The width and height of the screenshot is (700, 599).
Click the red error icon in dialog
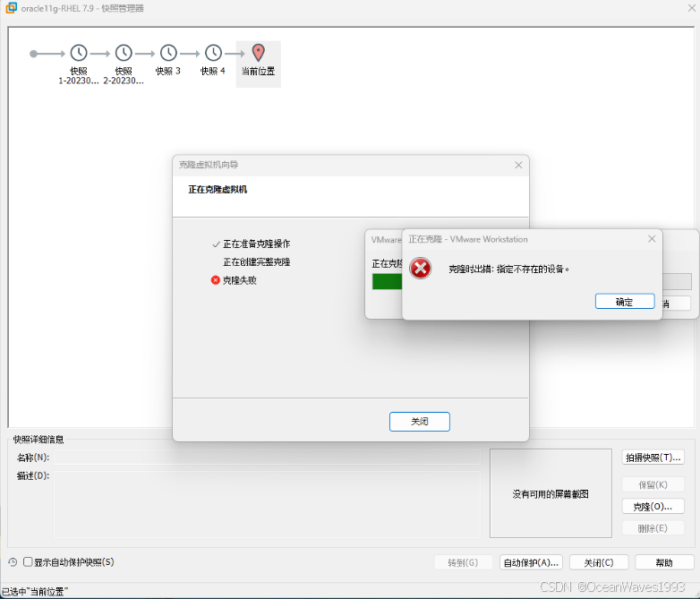click(x=420, y=268)
